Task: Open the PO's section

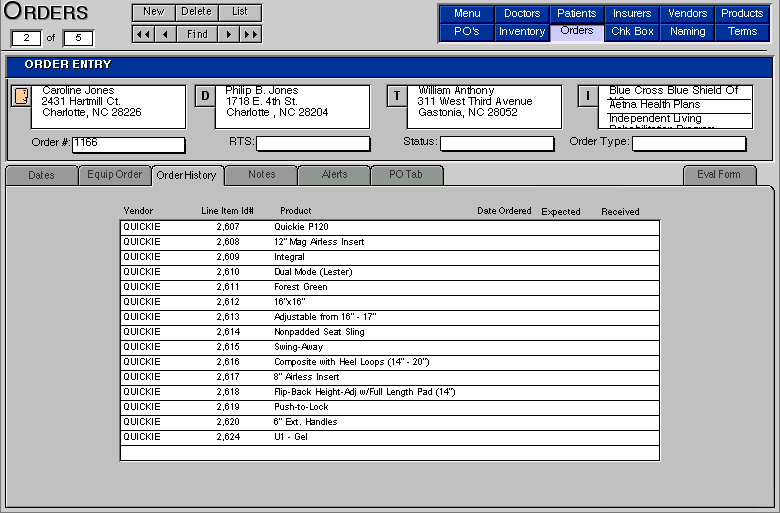Action: pos(467,31)
